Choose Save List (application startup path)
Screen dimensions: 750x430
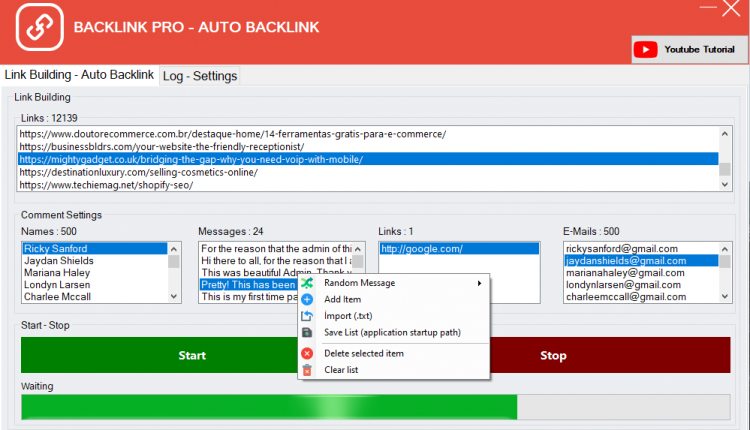[394, 332]
